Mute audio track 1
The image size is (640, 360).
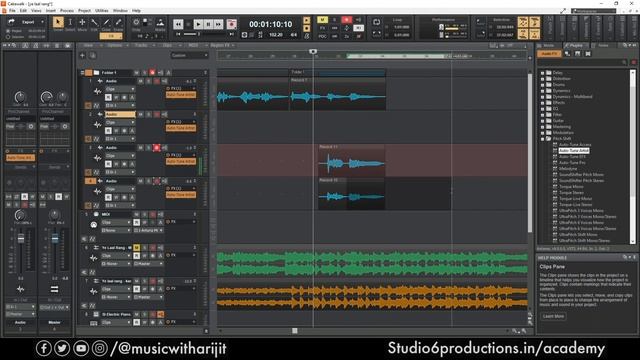pos(140,81)
